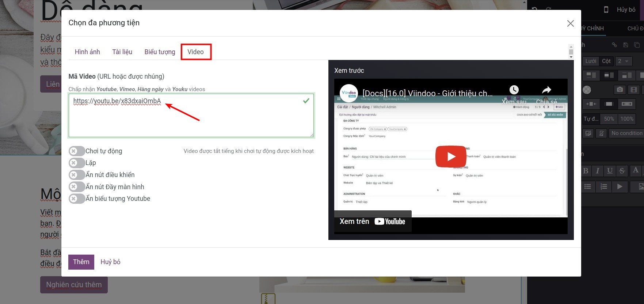Click the background image camera icon
644x304 pixels.
click(x=620, y=90)
